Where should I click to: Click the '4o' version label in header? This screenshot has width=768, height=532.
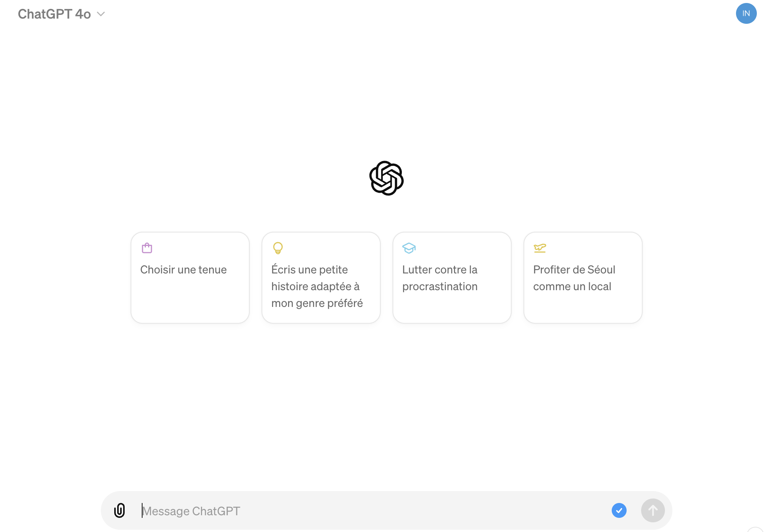point(83,14)
